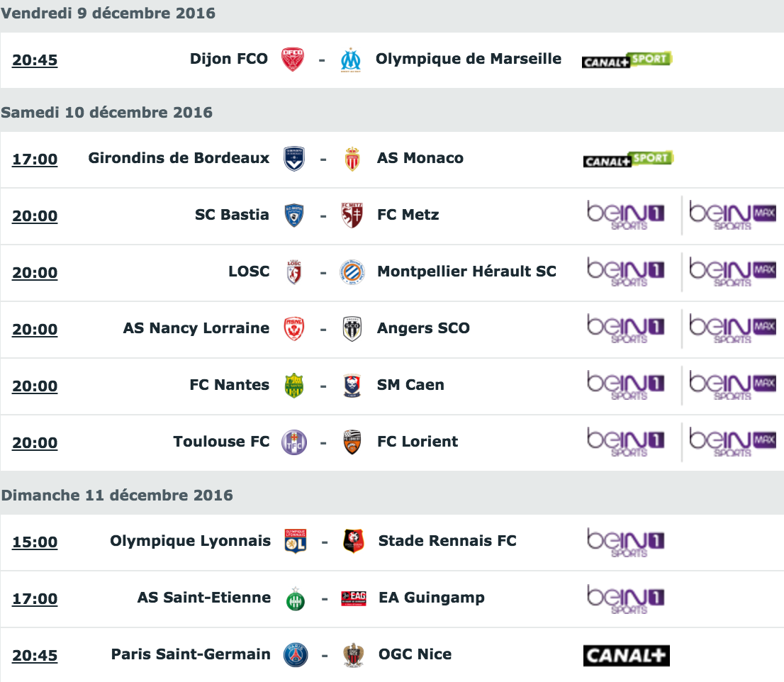The height and width of the screenshot is (682, 784).
Task: Open the 15:00 Lyon match time link
Action: pyautogui.click(x=35, y=542)
